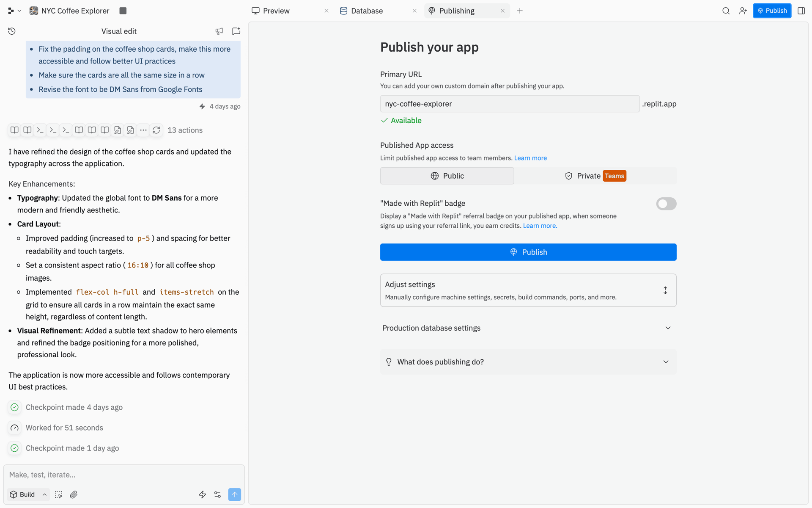Click the refresh action icon beside 13 actions
The height and width of the screenshot is (508, 812).
(156, 130)
